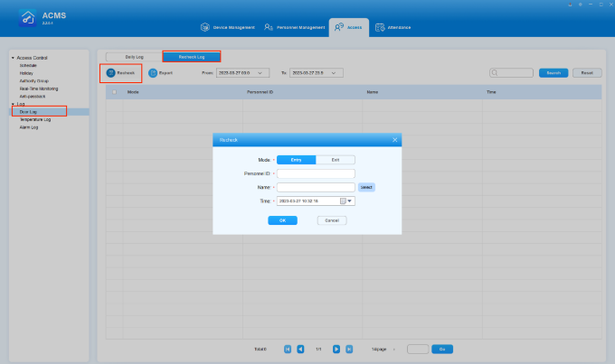
Task: Collapse the Access Control tree section
Action: pos(13,58)
